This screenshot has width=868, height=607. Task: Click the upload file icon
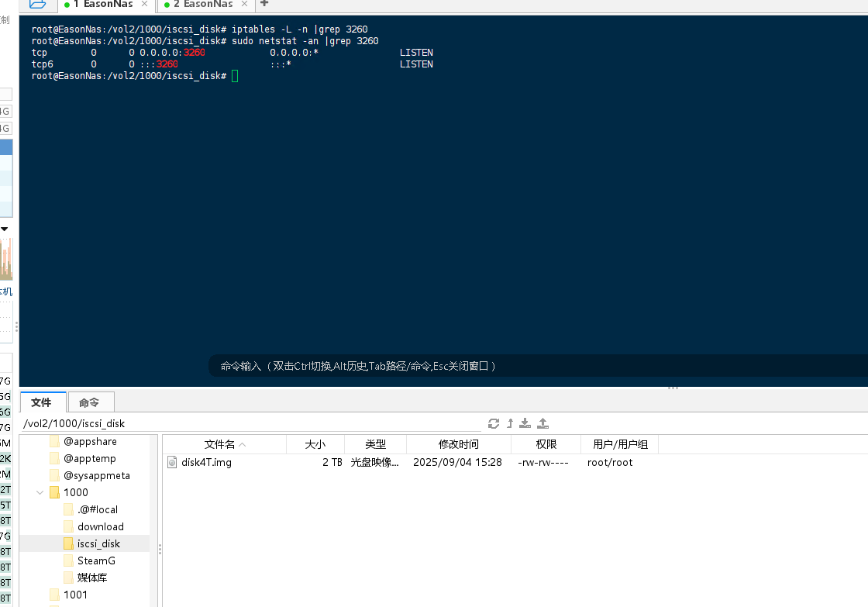pyautogui.click(x=543, y=424)
